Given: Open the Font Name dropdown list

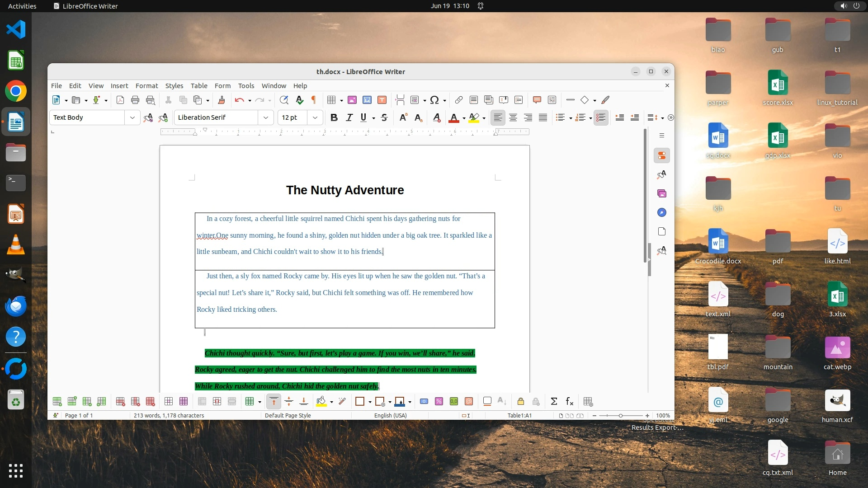Looking at the screenshot, I should pos(266,117).
